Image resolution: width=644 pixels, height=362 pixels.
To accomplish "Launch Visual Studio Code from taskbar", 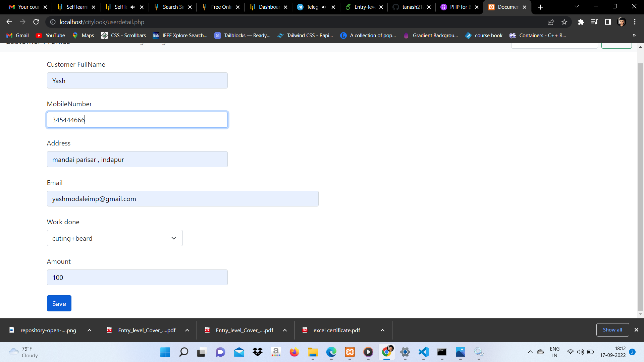I will point(424,352).
